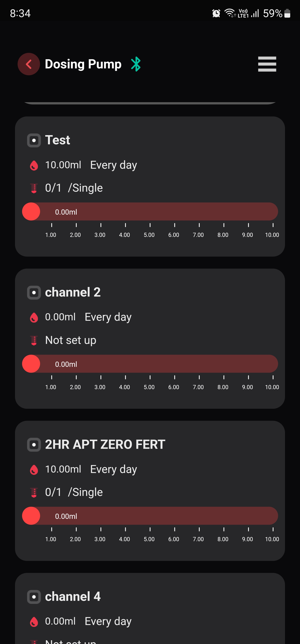Tap the 2HR APT ZERO FERT slider bar

pyautogui.click(x=150, y=516)
